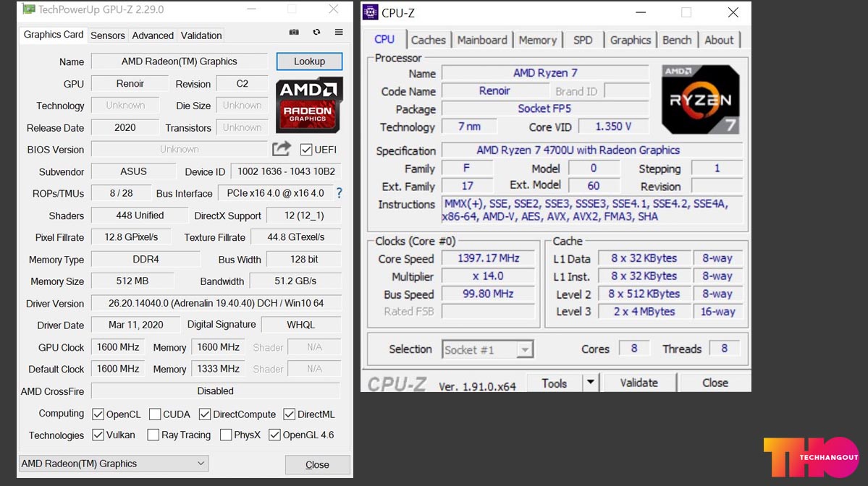Click the AMD Radeon Graphics logo
This screenshot has height=486, width=868.
(309, 105)
